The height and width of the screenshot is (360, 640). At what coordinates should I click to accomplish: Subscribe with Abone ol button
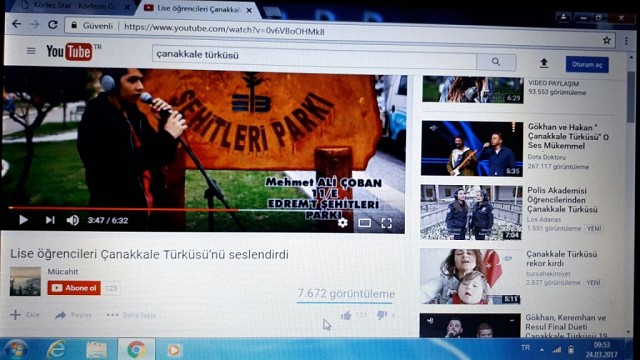click(x=74, y=288)
